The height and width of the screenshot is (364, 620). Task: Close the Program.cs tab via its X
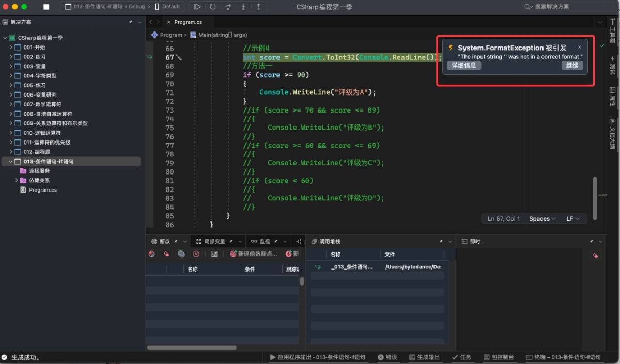tap(168, 22)
